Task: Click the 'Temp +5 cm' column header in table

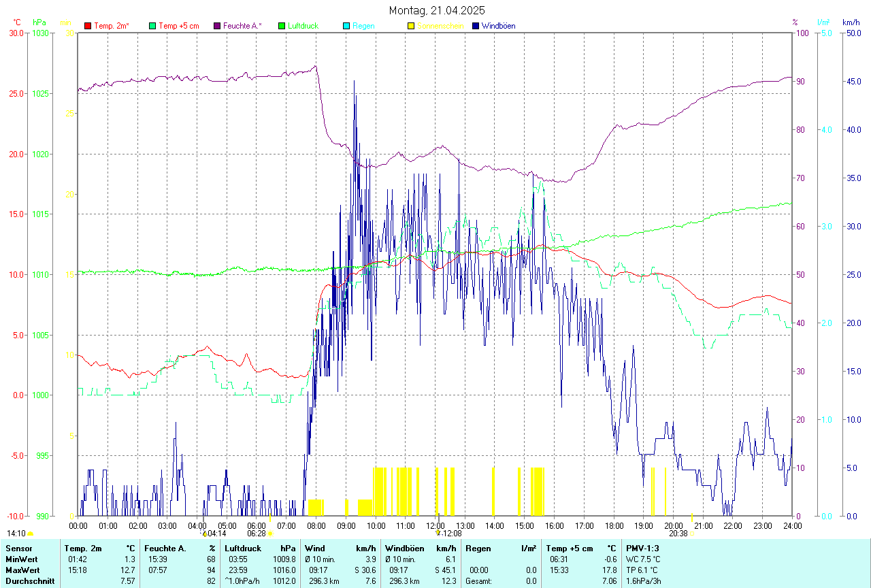Action: (570, 548)
